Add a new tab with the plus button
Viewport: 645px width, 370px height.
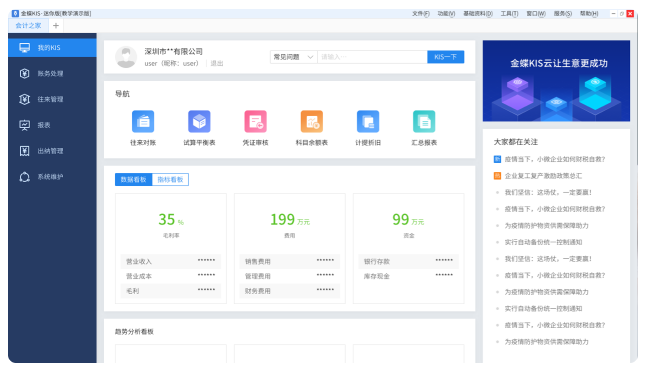[x=56, y=26]
